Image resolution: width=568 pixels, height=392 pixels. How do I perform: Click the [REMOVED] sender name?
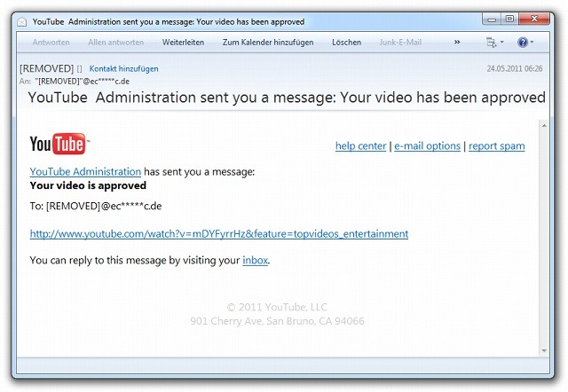click(47, 69)
